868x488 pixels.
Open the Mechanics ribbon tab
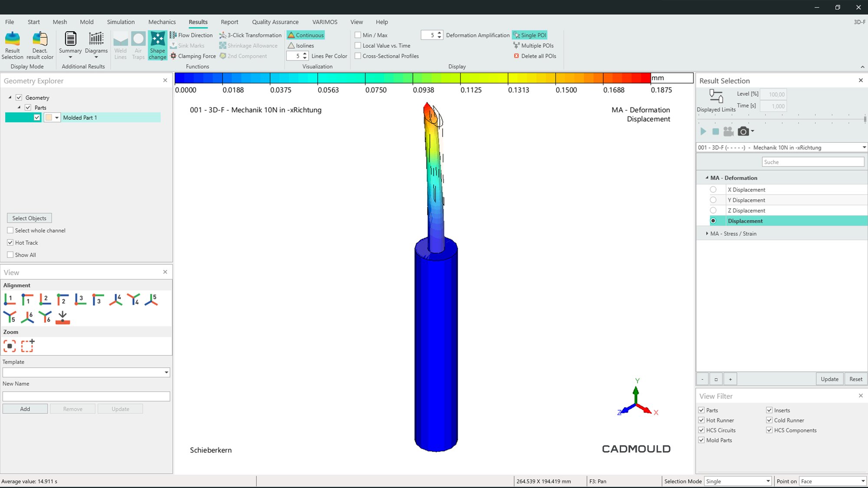pyautogui.click(x=162, y=22)
